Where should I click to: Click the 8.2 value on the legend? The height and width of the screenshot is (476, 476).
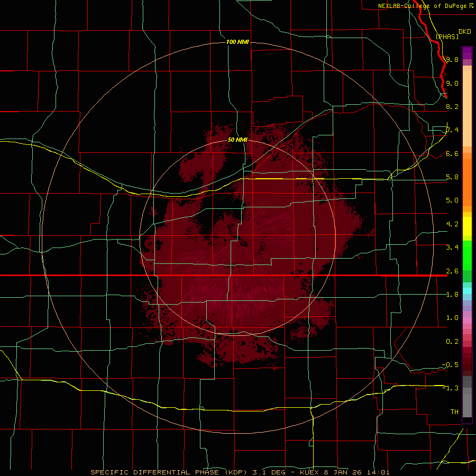tap(452, 106)
